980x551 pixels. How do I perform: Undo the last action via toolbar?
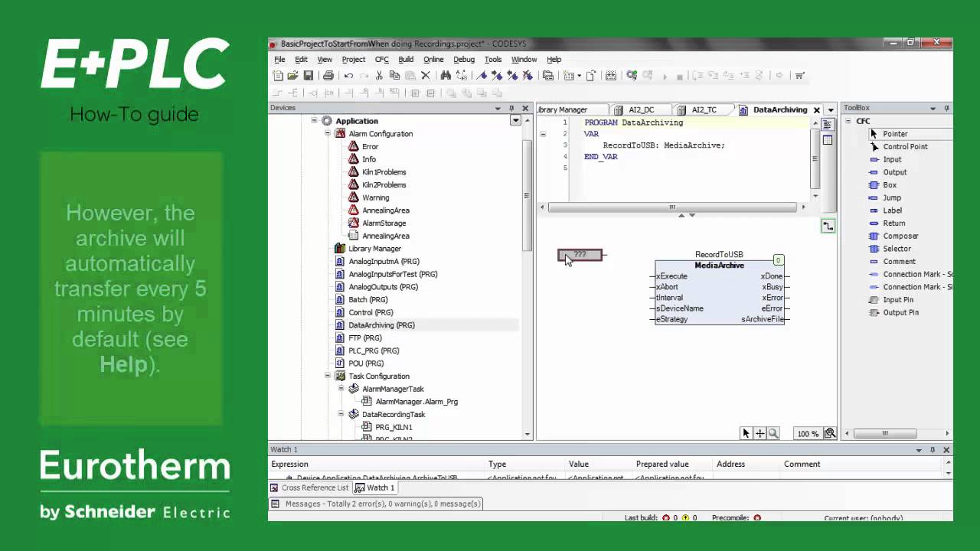point(348,76)
